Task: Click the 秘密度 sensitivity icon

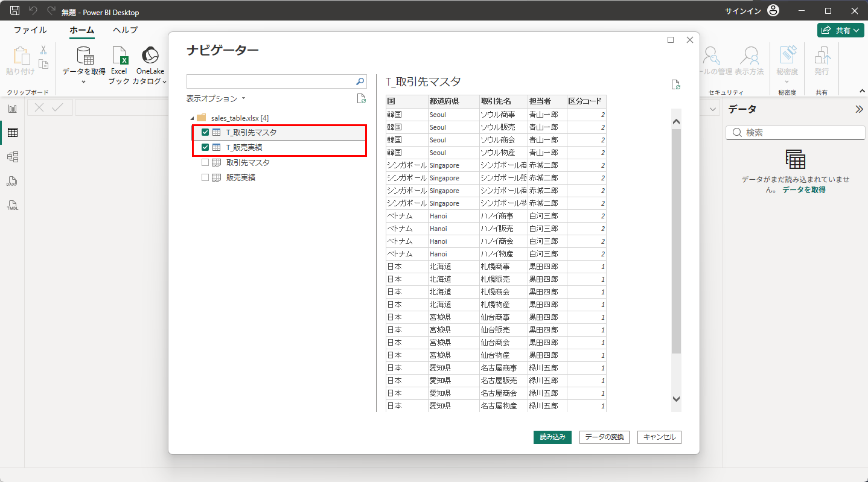Action: [x=787, y=55]
